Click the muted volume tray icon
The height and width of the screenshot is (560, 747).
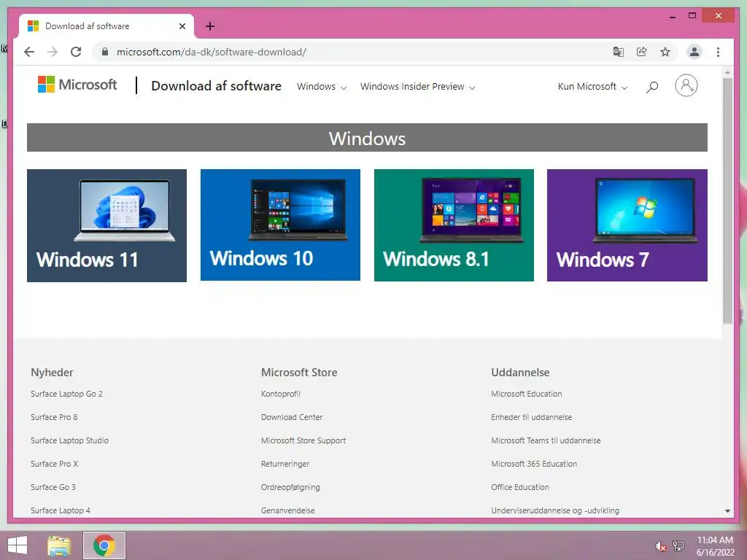[x=660, y=546]
